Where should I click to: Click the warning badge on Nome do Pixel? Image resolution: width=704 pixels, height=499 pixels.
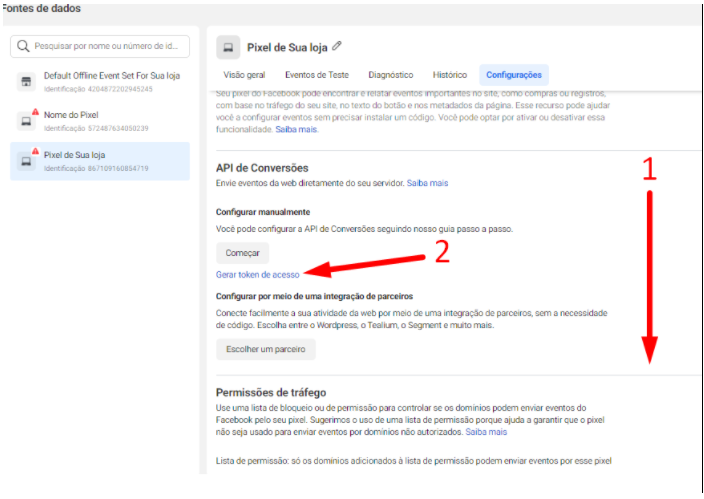click(35, 112)
